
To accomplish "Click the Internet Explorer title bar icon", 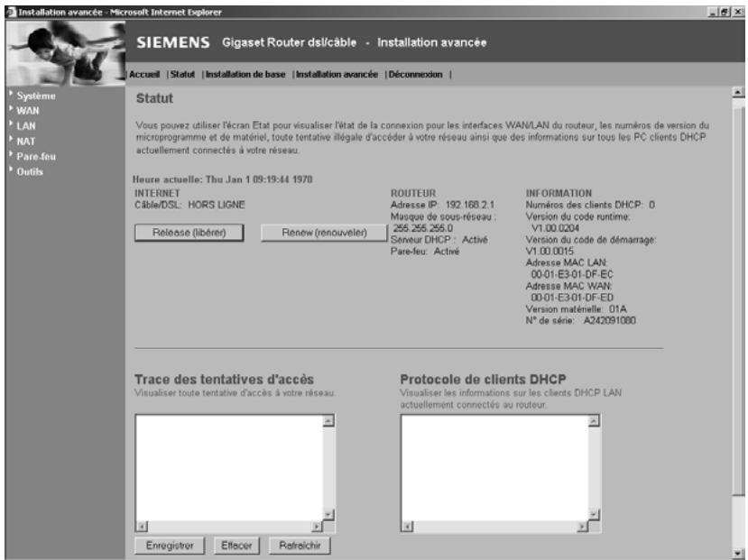I will 11,12.
